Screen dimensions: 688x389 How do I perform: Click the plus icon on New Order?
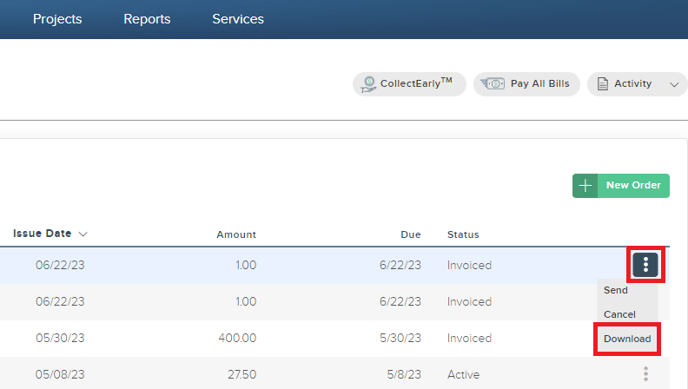585,186
